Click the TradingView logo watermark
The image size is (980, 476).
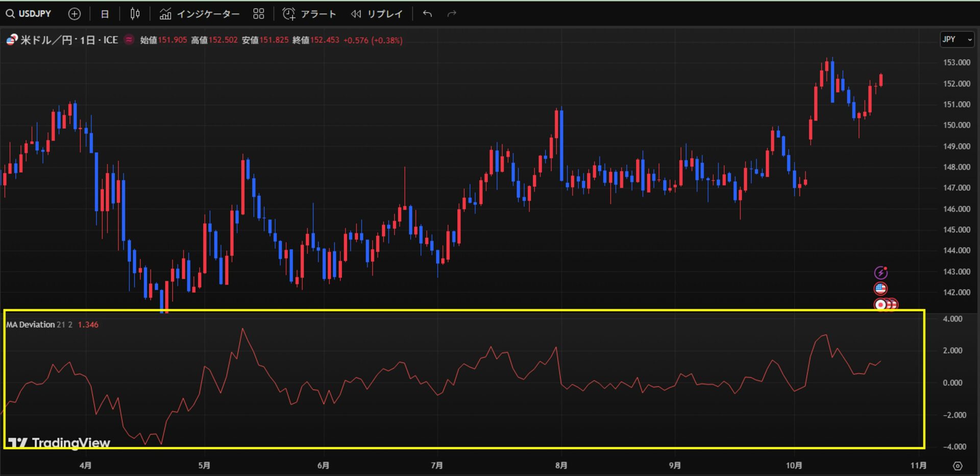coord(59,443)
